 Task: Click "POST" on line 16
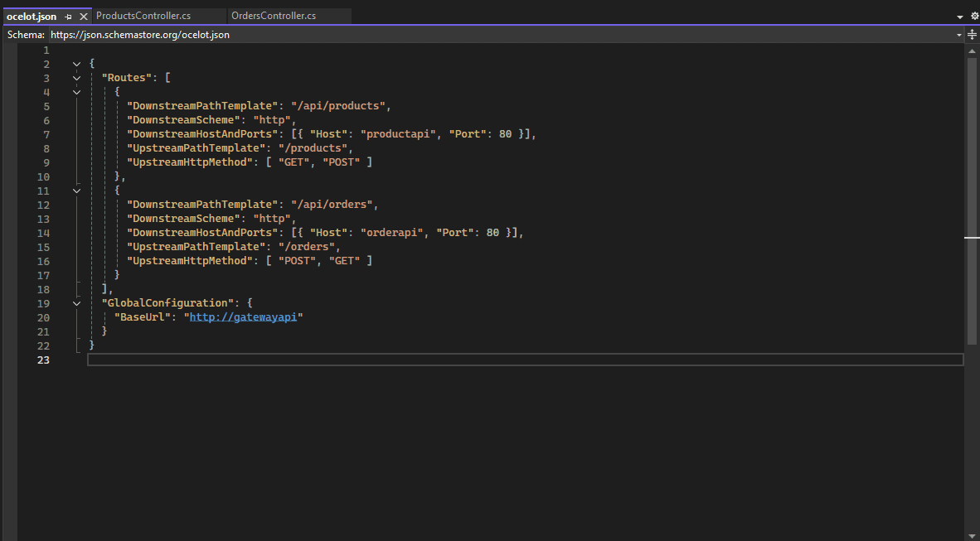(x=297, y=261)
